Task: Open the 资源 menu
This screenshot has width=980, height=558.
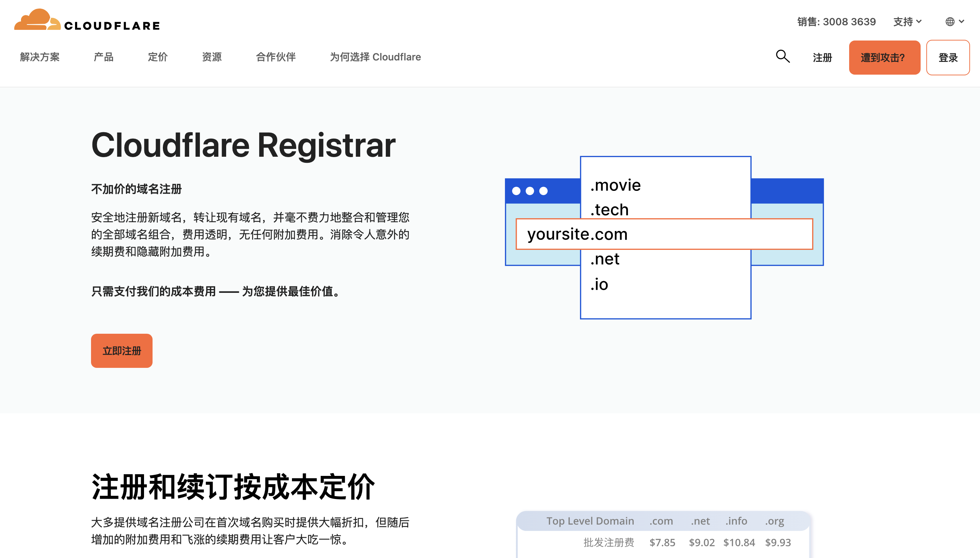Action: (212, 57)
